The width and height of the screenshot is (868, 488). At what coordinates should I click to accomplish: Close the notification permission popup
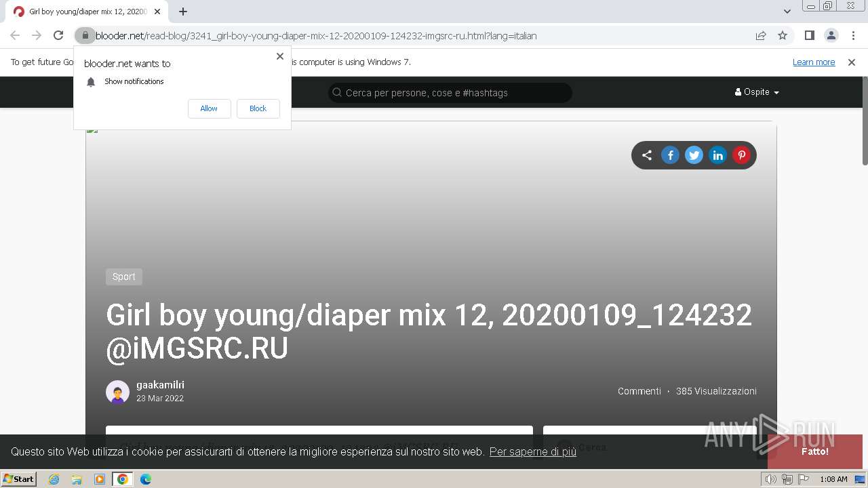[279, 56]
